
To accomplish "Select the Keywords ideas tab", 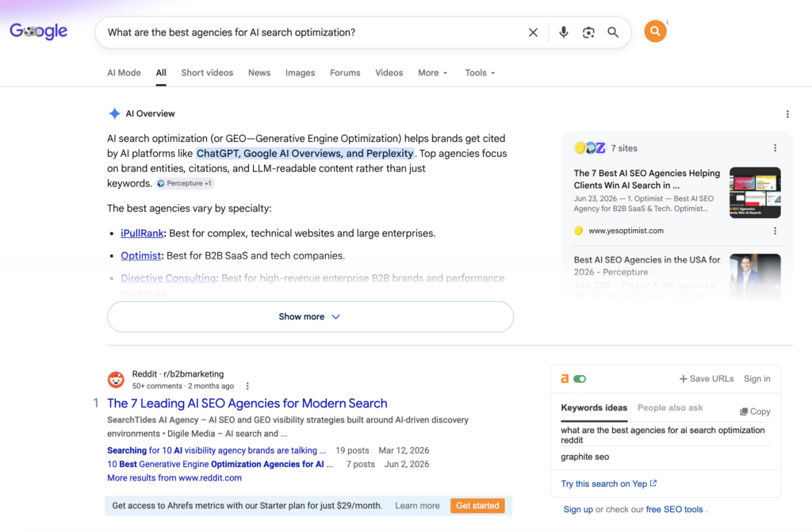I will [594, 408].
